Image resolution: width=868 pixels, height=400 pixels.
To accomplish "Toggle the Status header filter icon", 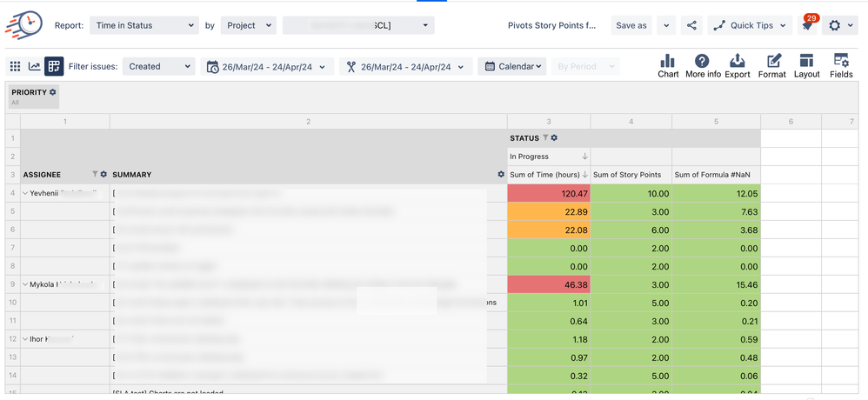I will tap(545, 138).
